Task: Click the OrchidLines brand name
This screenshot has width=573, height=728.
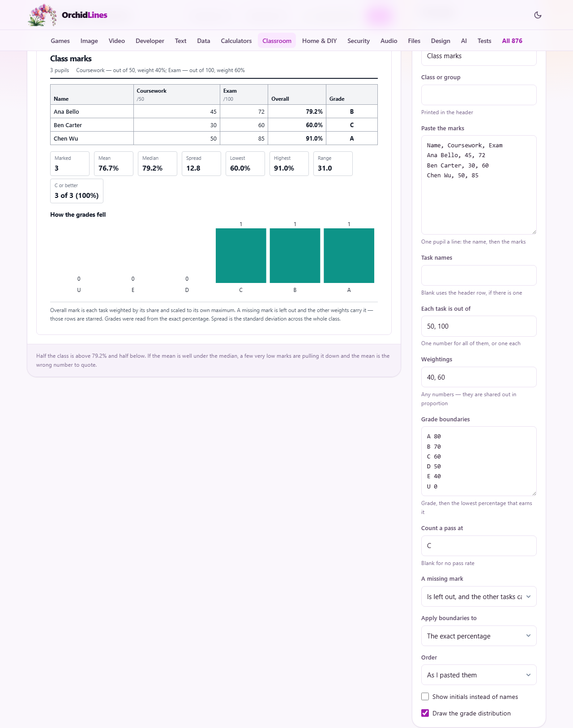Action: point(85,15)
